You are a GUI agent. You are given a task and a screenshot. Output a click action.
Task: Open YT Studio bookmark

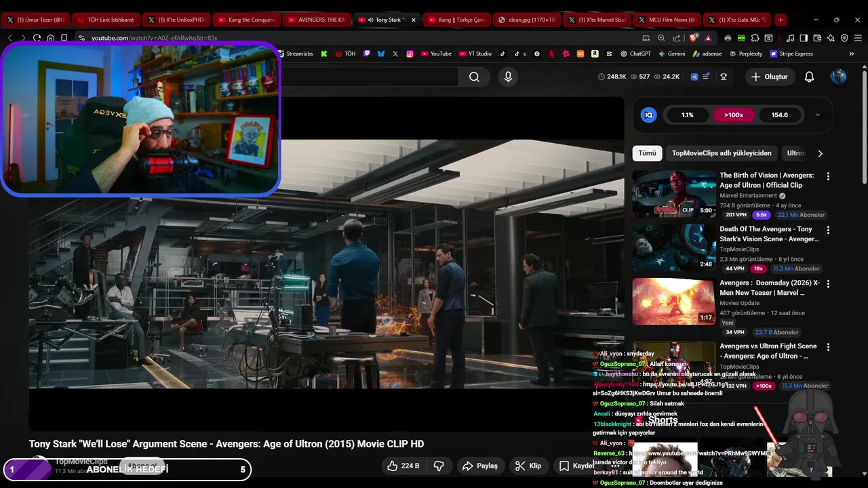475,54
